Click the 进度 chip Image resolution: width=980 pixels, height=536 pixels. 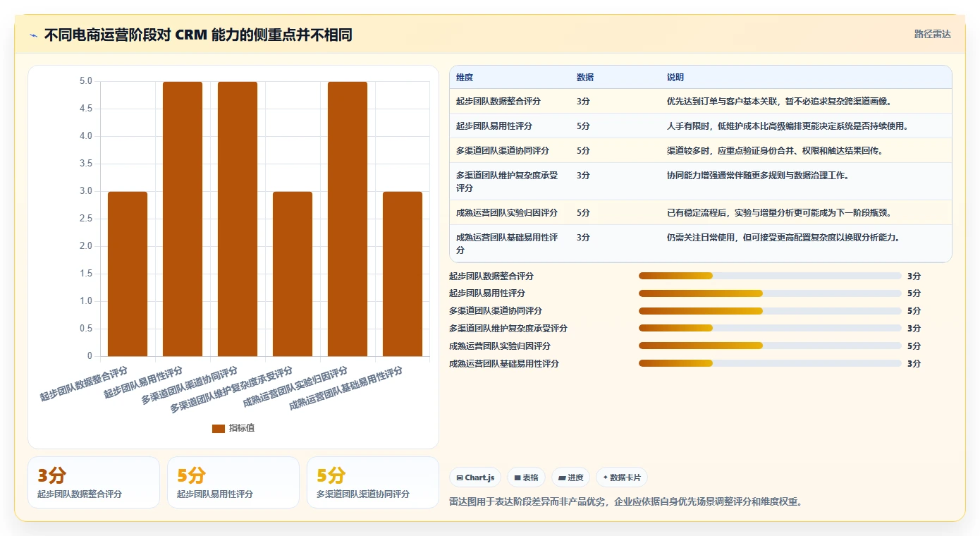[x=571, y=477]
